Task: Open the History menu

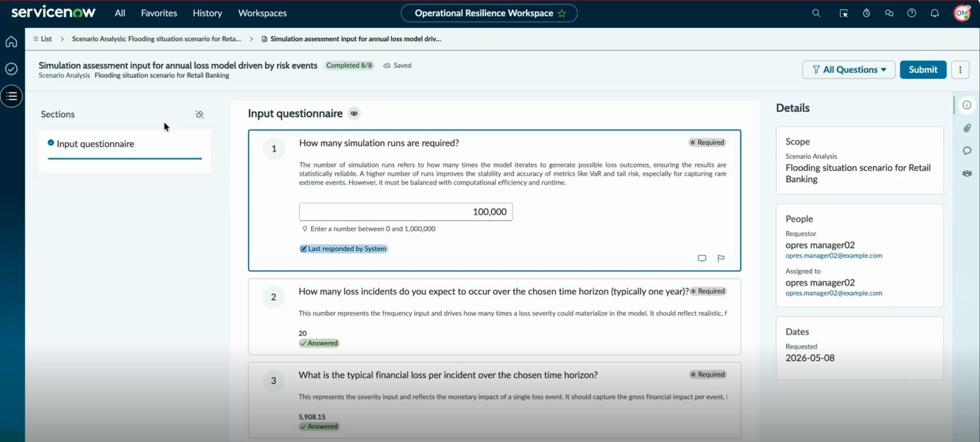Action: pyautogui.click(x=207, y=13)
